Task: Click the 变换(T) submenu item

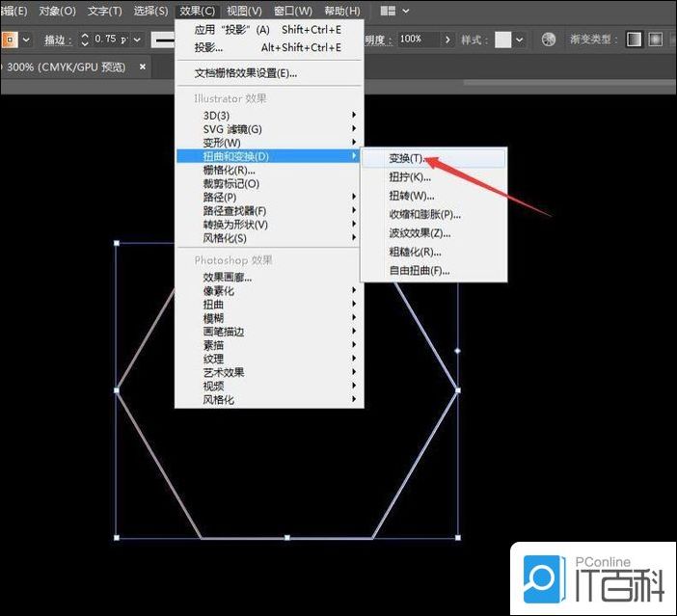Action: pyautogui.click(x=405, y=158)
